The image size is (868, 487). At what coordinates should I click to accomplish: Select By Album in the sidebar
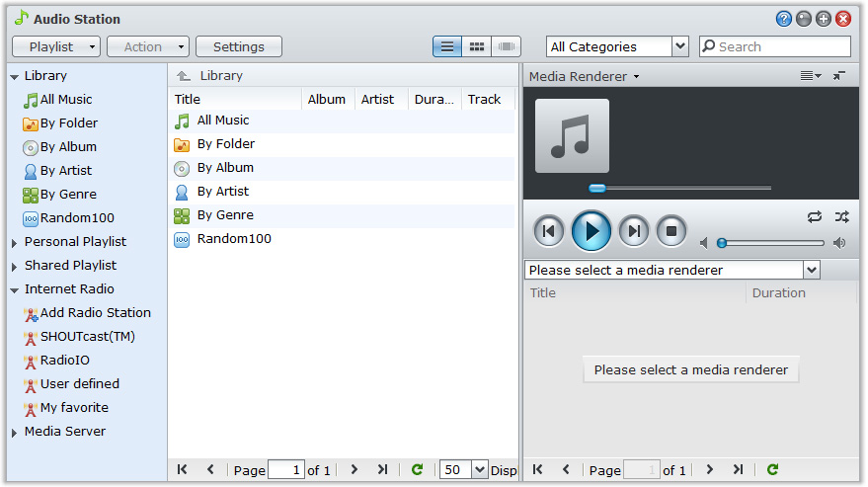pyautogui.click(x=60, y=147)
